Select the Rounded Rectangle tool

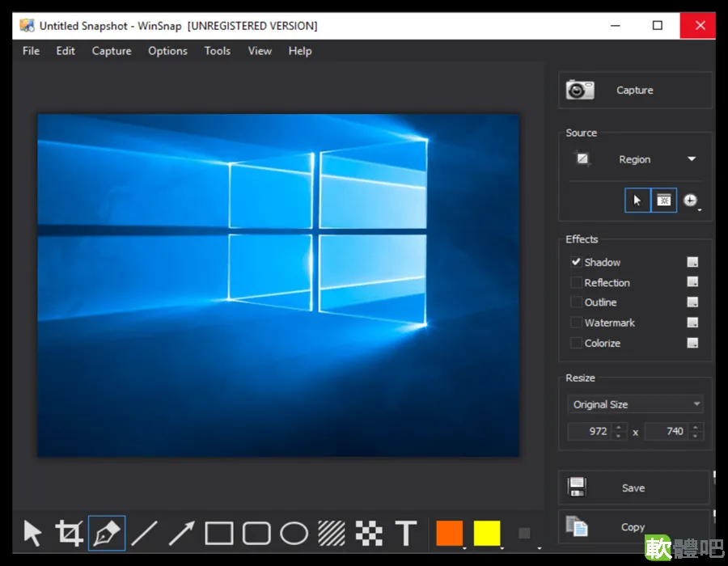pyautogui.click(x=256, y=533)
